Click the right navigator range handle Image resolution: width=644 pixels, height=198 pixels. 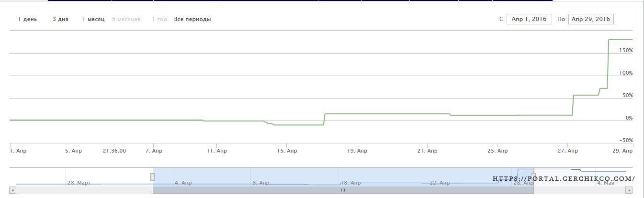[533, 176]
